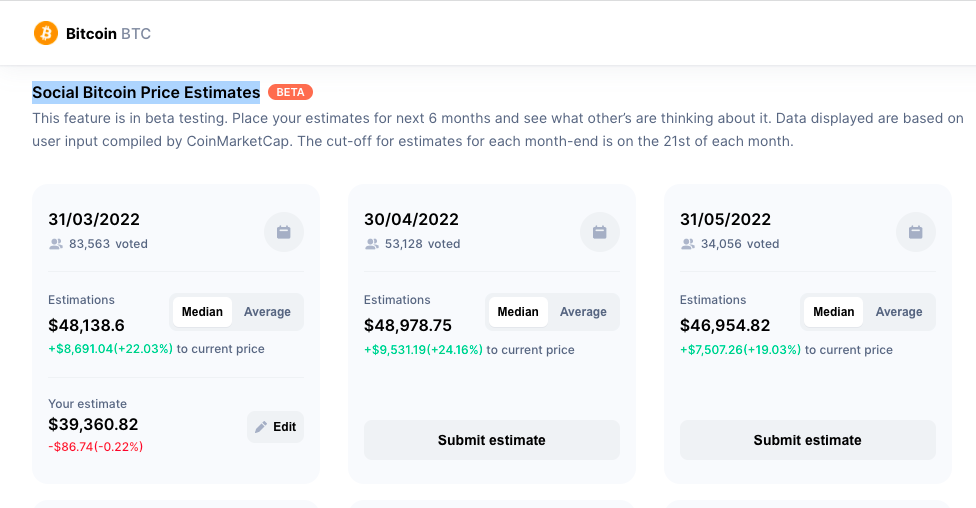Click voters icon beside 83,563 voted
The width and height of the screenshot is (976, 508).
pyautogui.click(x=56, y=244)
